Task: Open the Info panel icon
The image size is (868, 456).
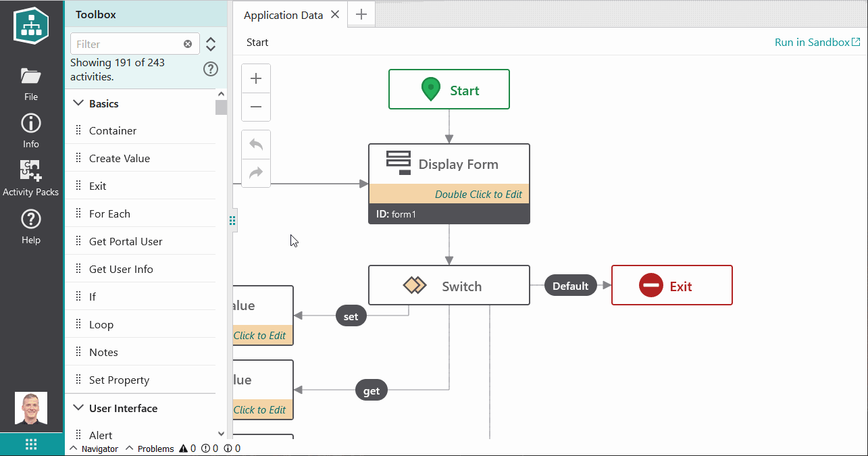Action: tap(31, 131)
